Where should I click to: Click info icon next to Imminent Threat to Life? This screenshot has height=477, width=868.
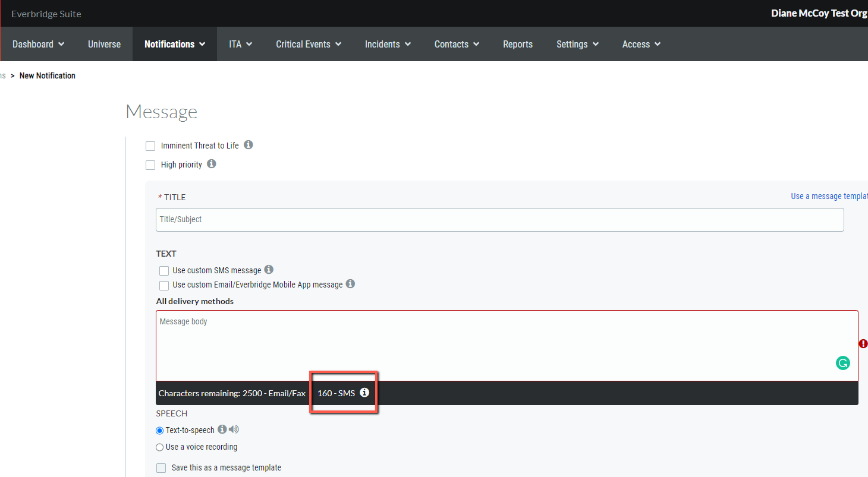[249, 145]
